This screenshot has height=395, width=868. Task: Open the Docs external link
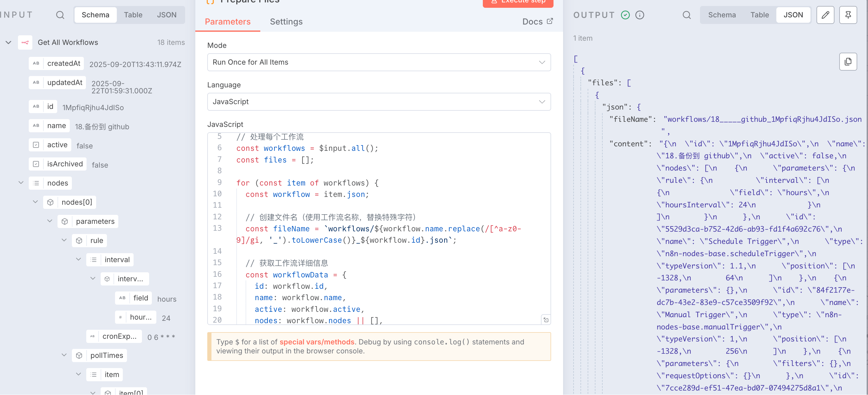coord(537,22)
